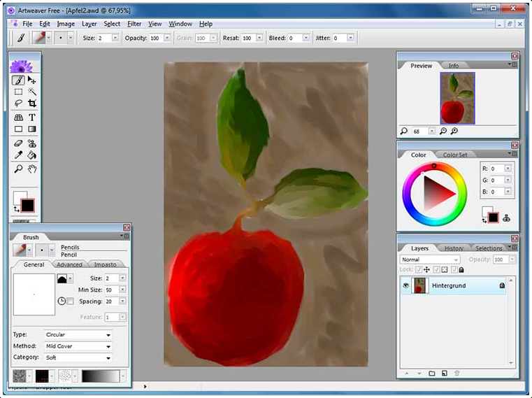The width and height of the screenshot is (532, 398).
Task: Select the Eyedropper tool
Action: [19, 155]
